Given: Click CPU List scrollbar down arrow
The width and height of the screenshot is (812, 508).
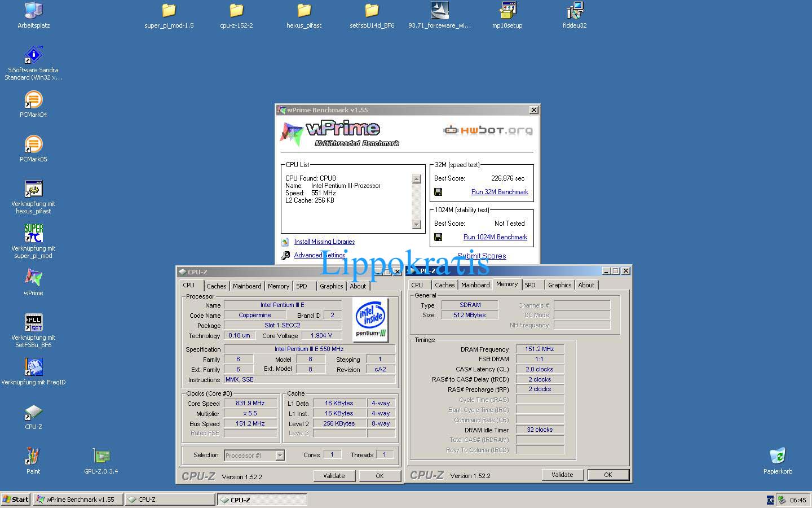Looking at the screenshot, I should tap(417, 225).
